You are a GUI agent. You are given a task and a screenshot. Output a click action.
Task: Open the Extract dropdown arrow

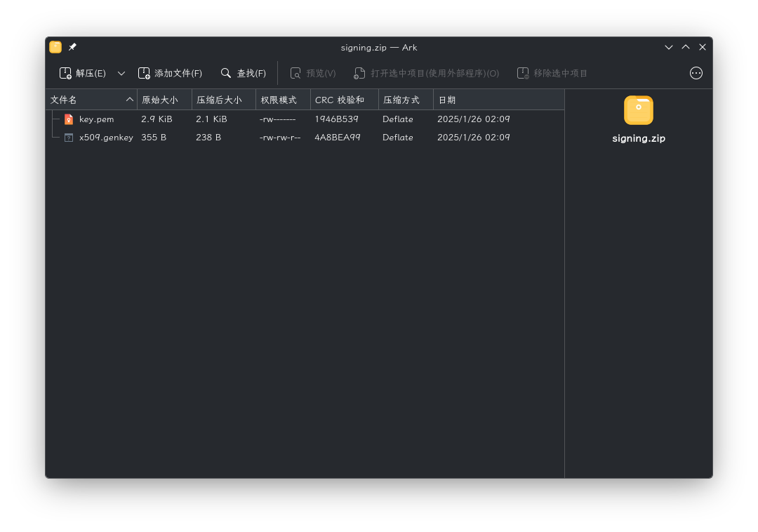click(121, 74)
